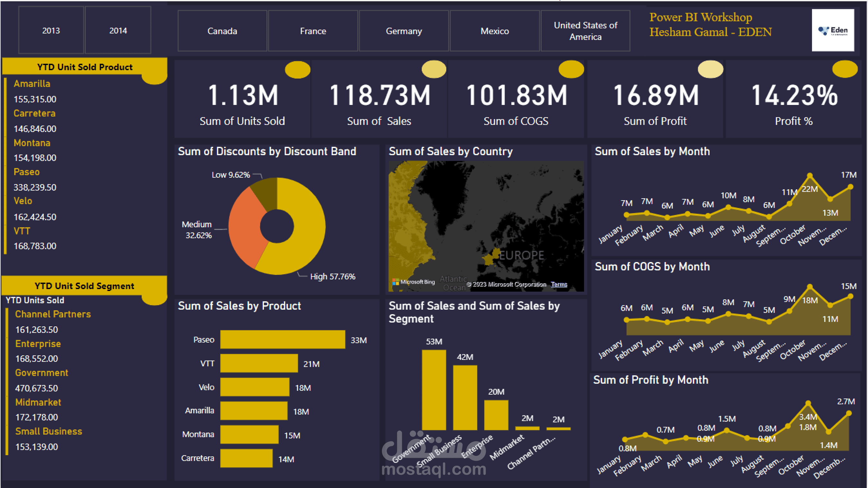Click June 10M point on Sales by Month
Viewport: 868px width, 488px height.
pyautogui.click(x=729, y=207)
